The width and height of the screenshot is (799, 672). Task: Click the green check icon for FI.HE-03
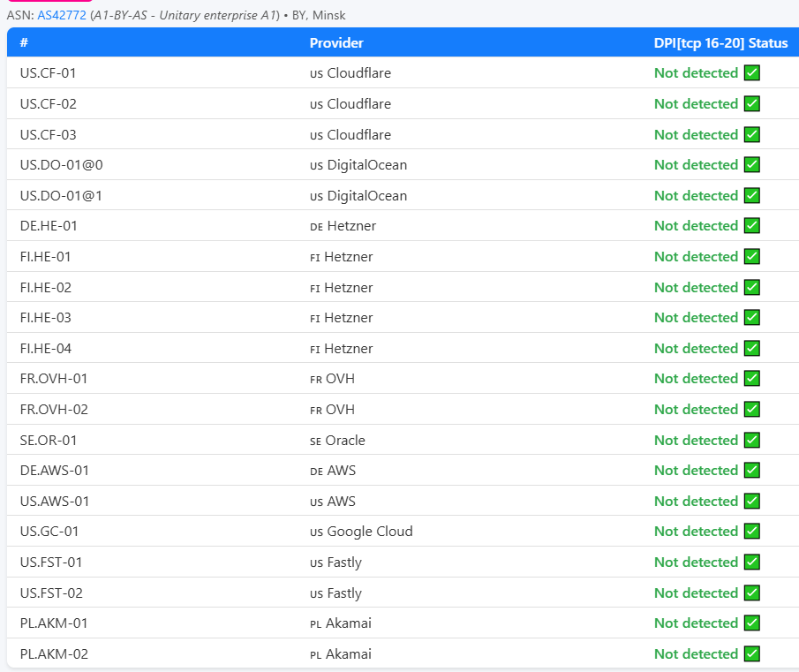752,318
